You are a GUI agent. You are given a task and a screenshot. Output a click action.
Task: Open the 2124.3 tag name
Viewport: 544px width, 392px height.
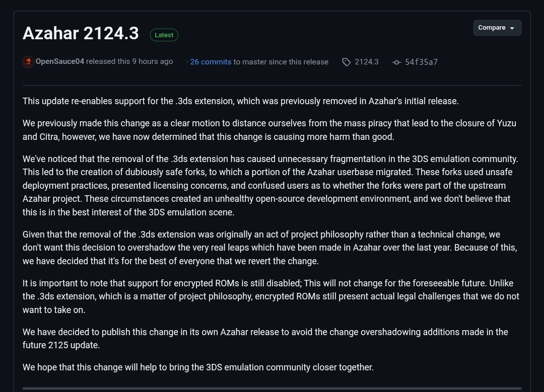367,62
